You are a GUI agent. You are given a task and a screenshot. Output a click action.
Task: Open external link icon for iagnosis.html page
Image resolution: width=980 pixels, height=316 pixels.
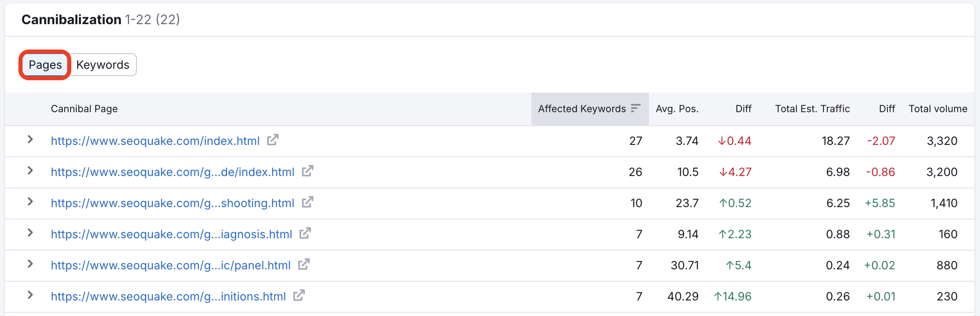click(305, 233)
